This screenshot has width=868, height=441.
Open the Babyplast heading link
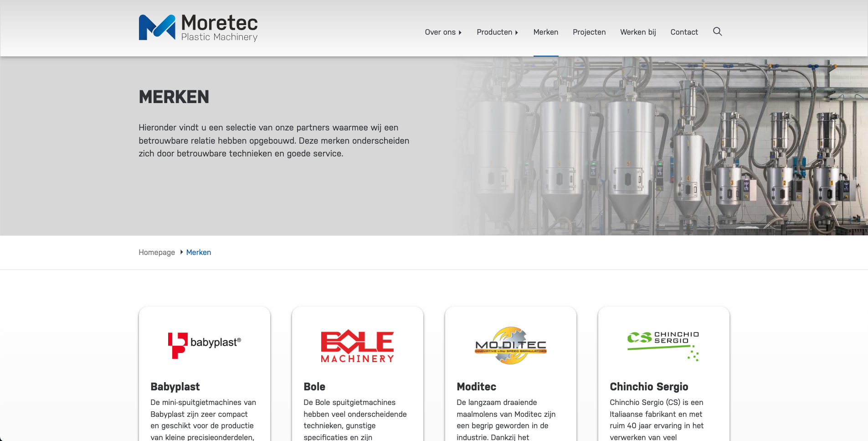(x=175, y=387)
